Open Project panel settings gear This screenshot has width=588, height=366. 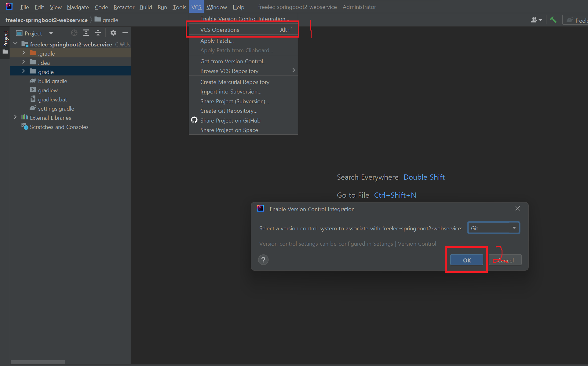pyautogui.click(x=113, y=33)
